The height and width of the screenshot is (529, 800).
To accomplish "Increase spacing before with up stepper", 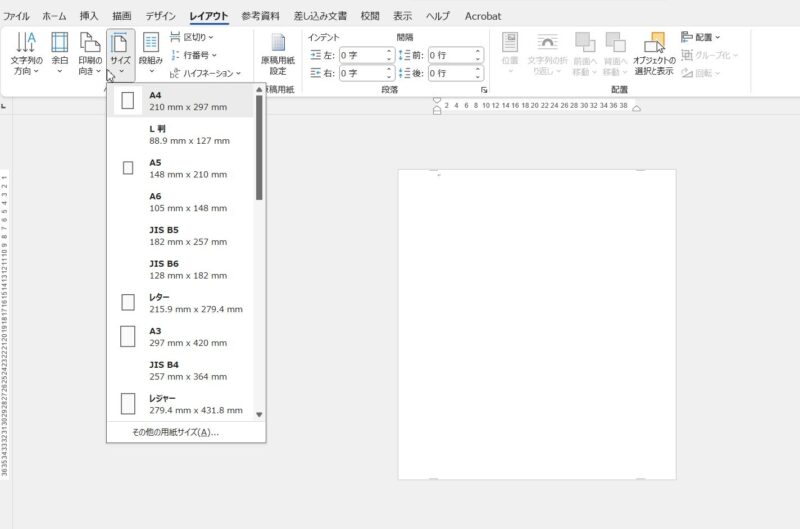I will click(x=478, y=52).
